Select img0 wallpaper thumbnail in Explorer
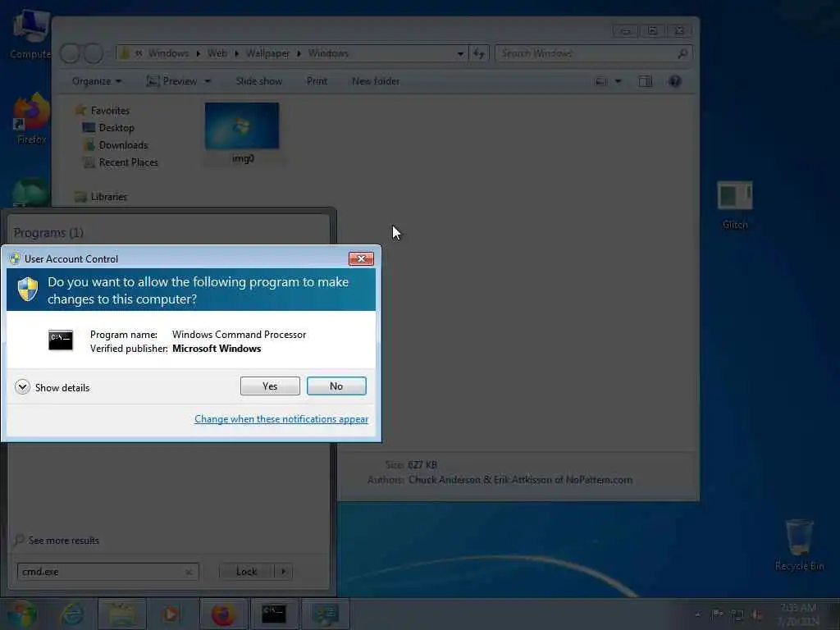This screenshot has width=840, height=630. pos(242,133)
